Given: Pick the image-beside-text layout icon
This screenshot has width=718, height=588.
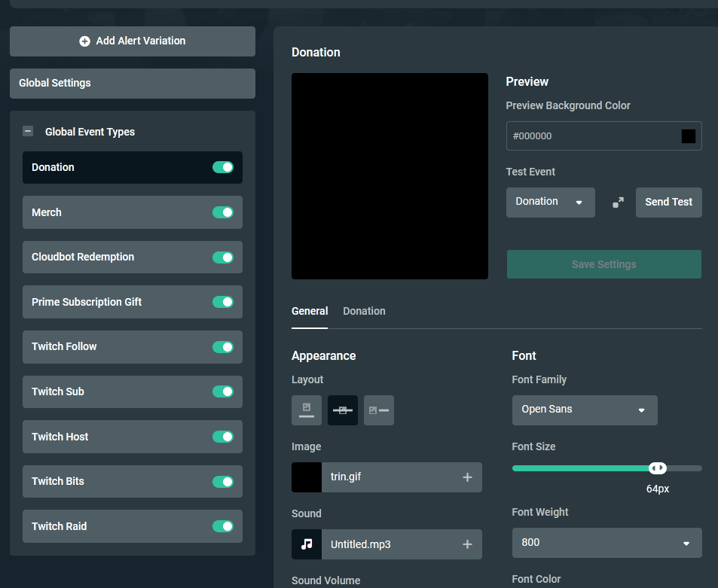Looking at the screenshot, I should [379, 410].
